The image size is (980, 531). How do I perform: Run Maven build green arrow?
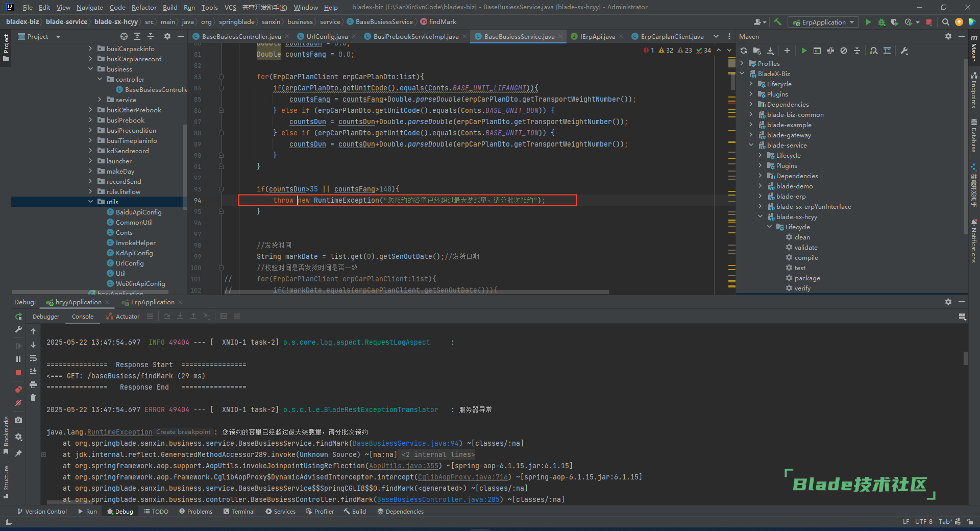(x=804, y=51)
